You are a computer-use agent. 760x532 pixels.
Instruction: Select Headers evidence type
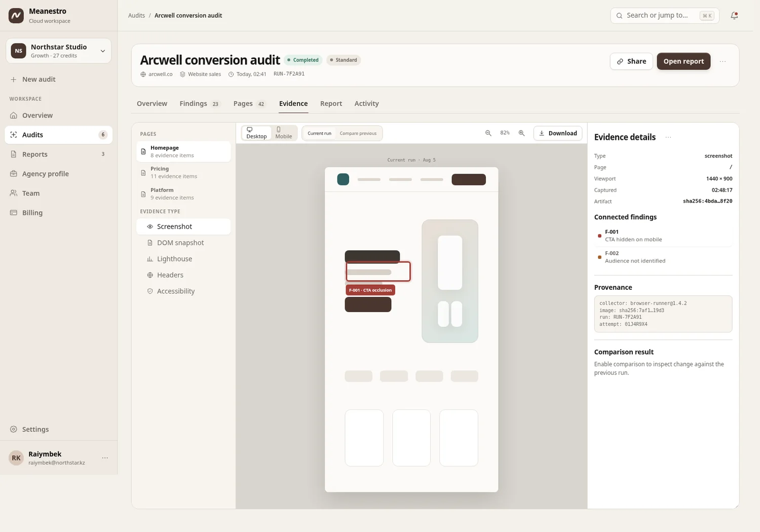183,275
